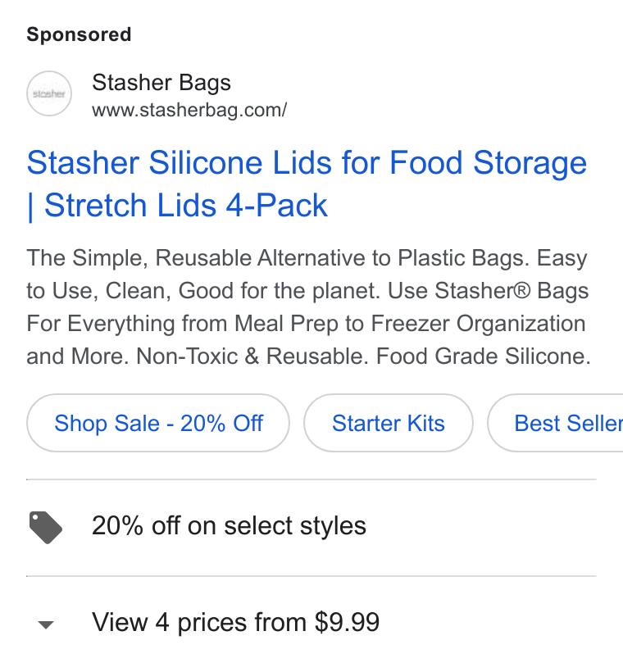Click the Stasher® Bags mention in the description
This screenshot has height=672, width=623.
coord(512,291)
